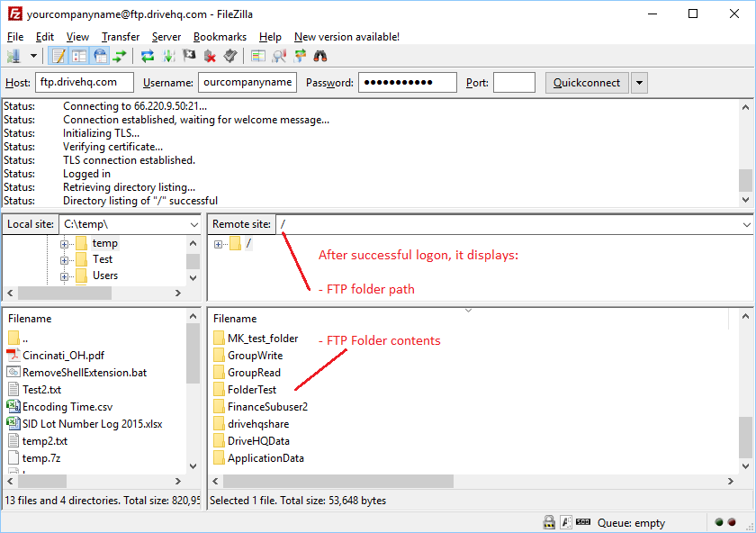Click the Port input field
The height and width of the screenshot is (533, 756).
pyautogui.click(x=514, y=83)
